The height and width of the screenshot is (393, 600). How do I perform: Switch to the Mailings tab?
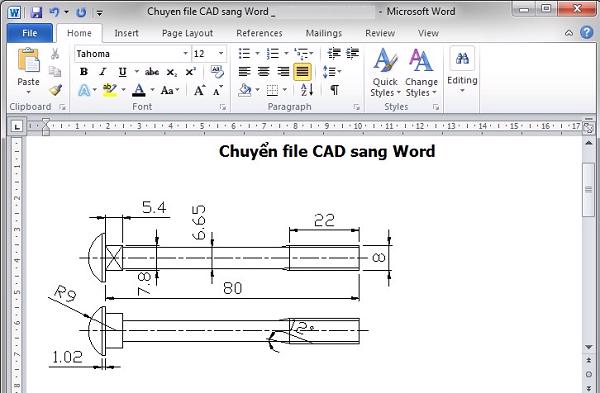(324, 33)
